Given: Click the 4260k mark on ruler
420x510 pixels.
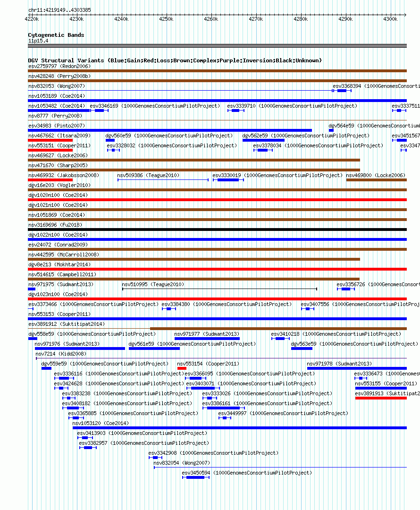Looking at the screenshot, I should pos(211,19).
